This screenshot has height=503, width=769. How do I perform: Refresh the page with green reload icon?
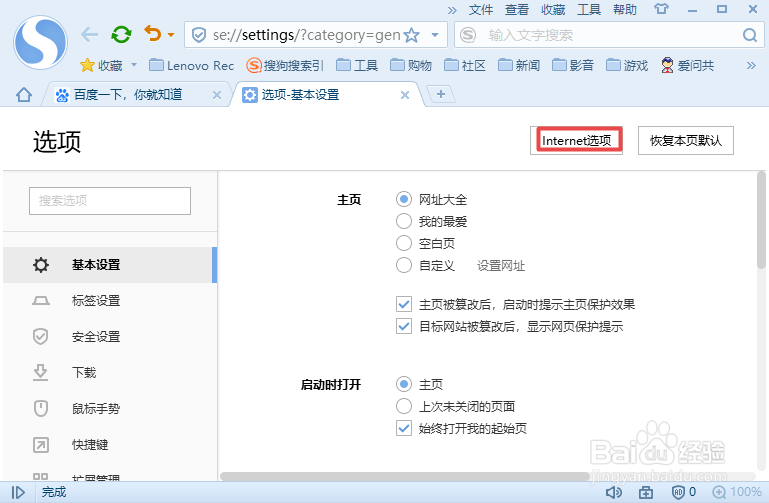click(x=121, y=35)
